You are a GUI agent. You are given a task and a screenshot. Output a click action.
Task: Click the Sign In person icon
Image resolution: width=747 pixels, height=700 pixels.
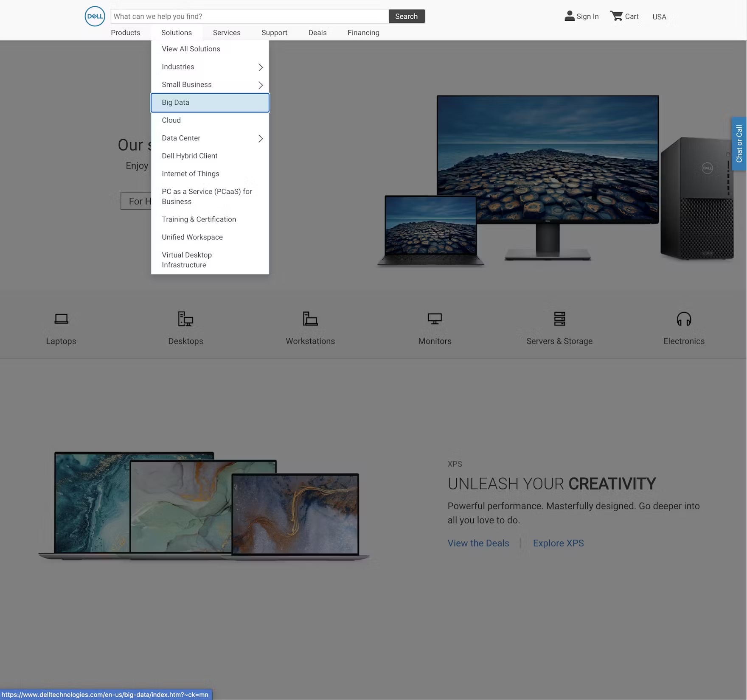click(x=569, y=16)
